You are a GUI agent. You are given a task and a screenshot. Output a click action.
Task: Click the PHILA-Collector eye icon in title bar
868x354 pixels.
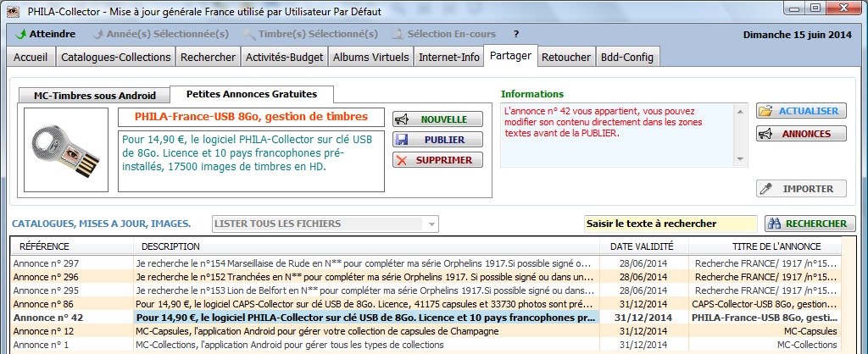coord(13,11)
